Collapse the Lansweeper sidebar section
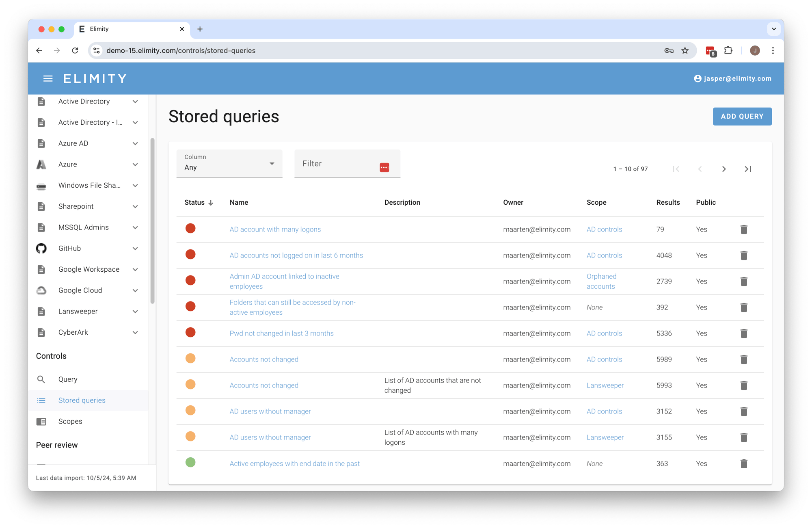This screenshot has height=528, width=812. [135, 311]
